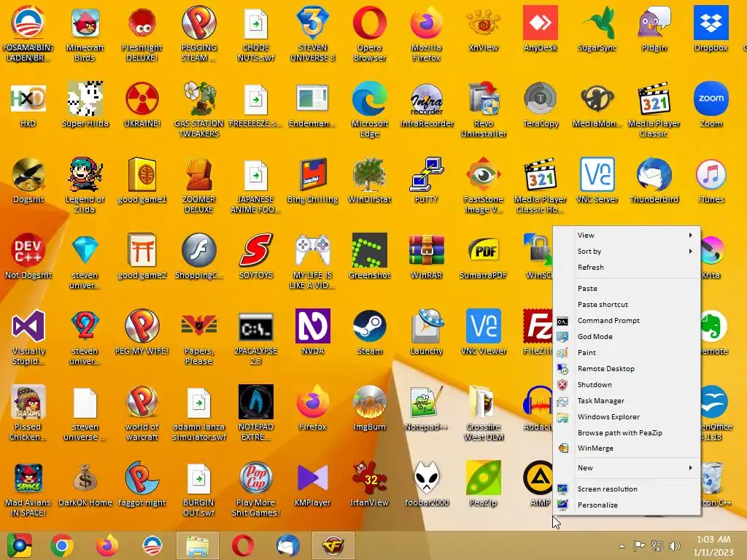Viewport: 747px width, 560px height.
Task: Open the WinRAR desktop shortcut
Action: click(426, 256)
